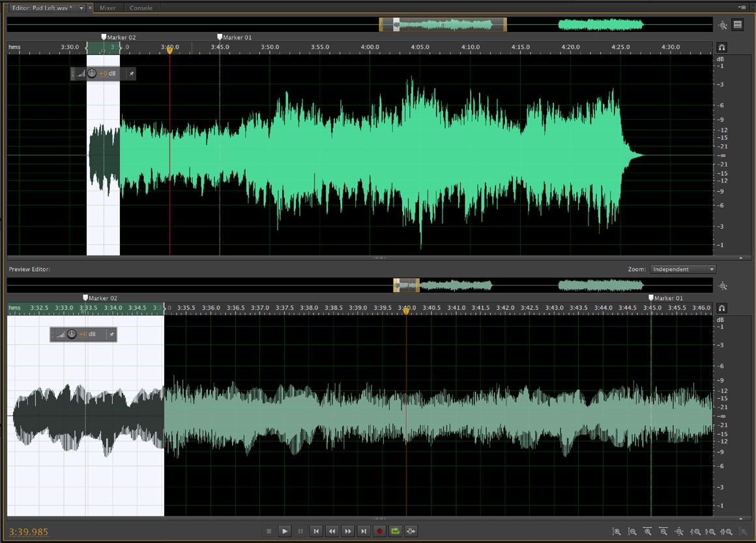
Task: Click the dB label on Preview Editor amplitude scale
Action: (720, 319)
